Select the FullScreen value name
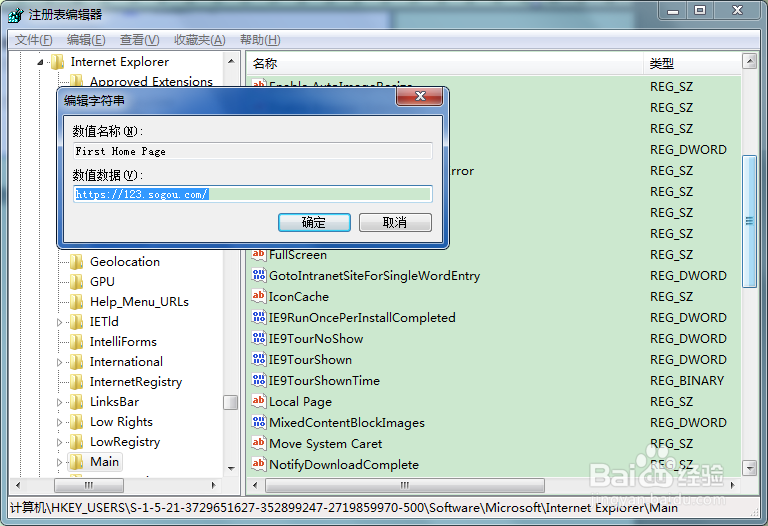Image resolution: width=768 pixels, height=526 pixels. pos(298,255)
